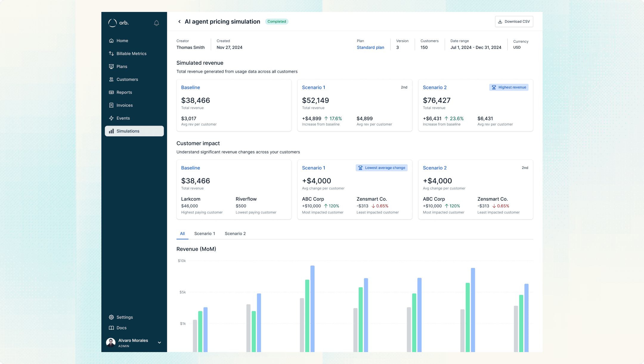Screen dimensions: 644x364
Task: Open the Events page
Action: pos(123,118)
